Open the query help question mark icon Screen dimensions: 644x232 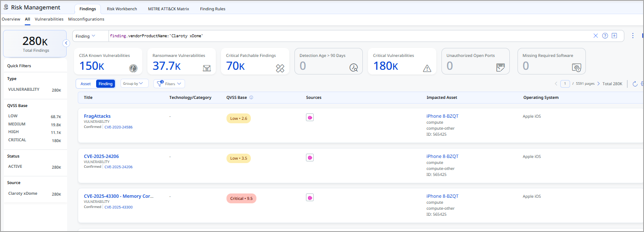point(605,36)
